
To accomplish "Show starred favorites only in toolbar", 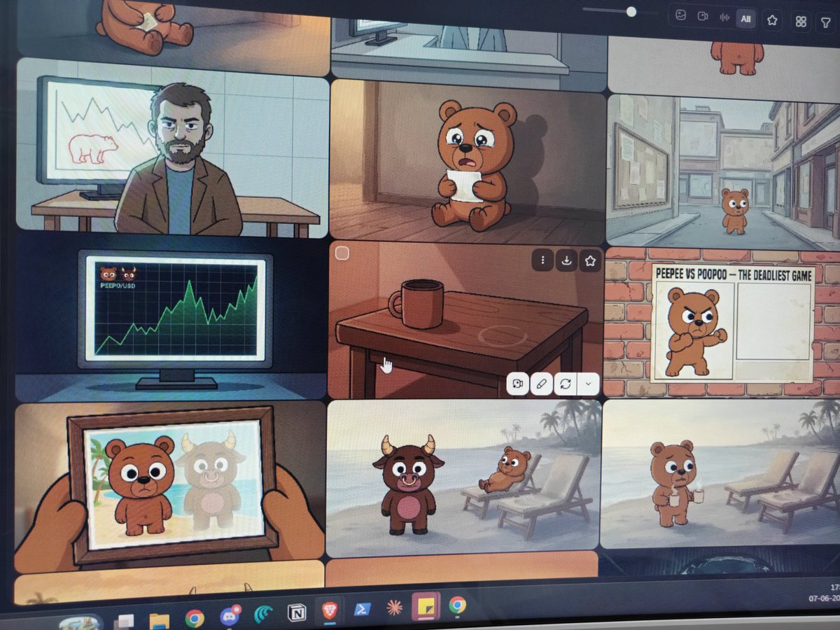I will pos(772,20).
